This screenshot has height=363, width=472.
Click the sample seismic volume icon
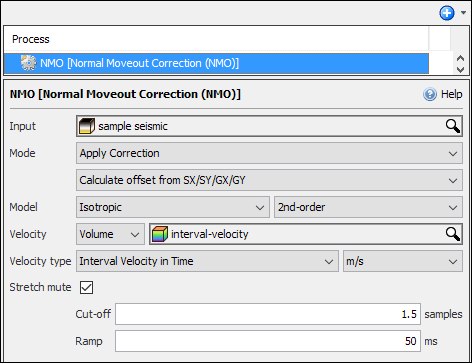87,126
